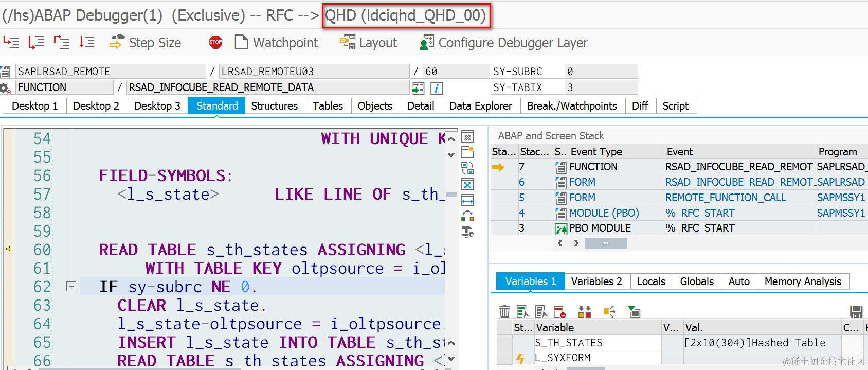Select stack level 6 FORM row

[679, 182]
